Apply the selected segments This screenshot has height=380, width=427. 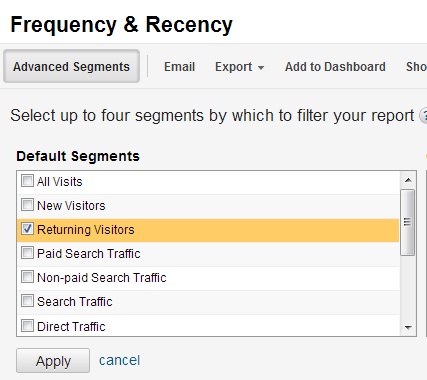53,361
